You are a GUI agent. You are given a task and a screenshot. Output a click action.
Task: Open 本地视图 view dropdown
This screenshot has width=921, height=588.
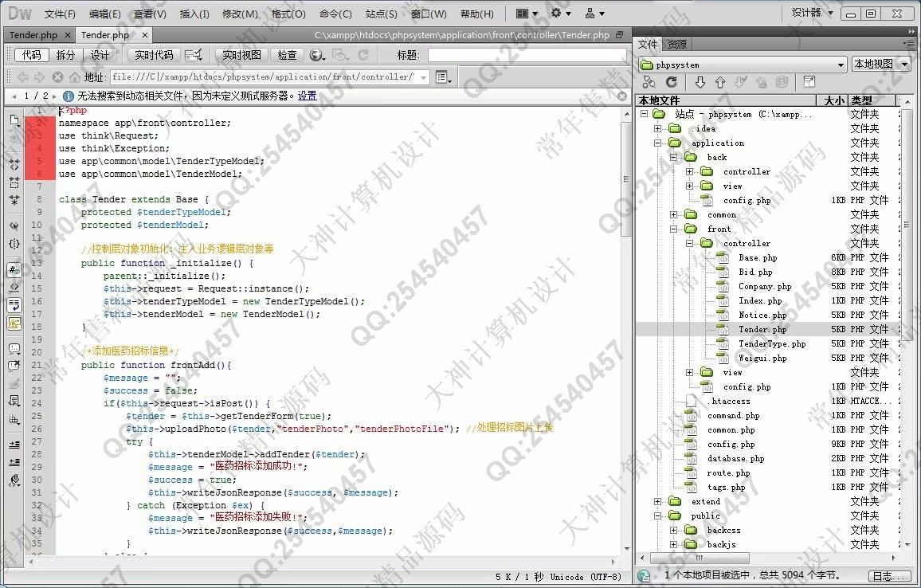[x=881, y=64]
